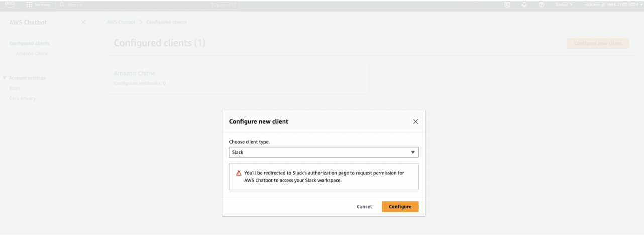Open Data privacy in sidebar
Image resolution: width=644 pixels, height=236 pixels.
(23, 99)
